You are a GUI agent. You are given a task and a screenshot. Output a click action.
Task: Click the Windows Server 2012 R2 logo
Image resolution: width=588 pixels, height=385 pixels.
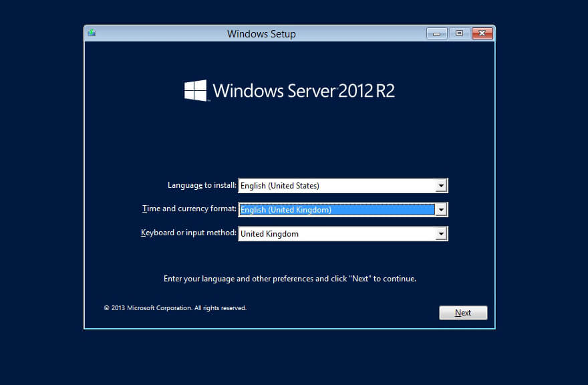pyautogui.click(x=289, y=90)
